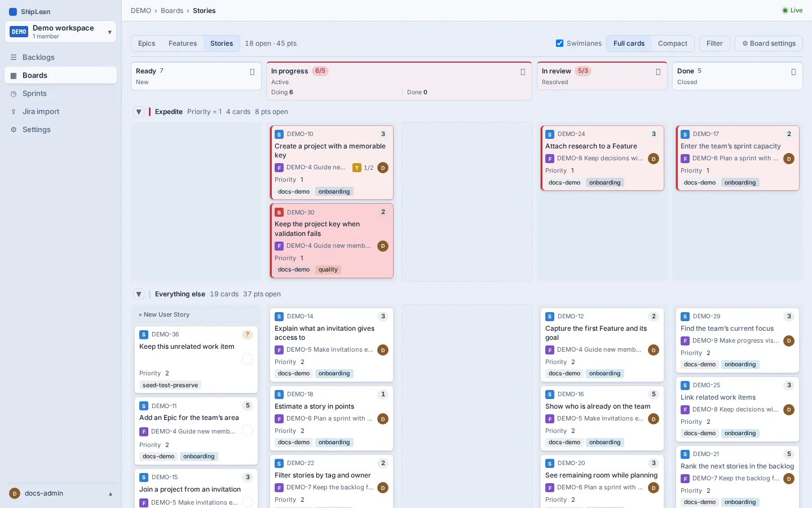Click assignee avatar on DEMO-24 card
This screenshot has height=508, width=812.
click(x=654, y=159)
